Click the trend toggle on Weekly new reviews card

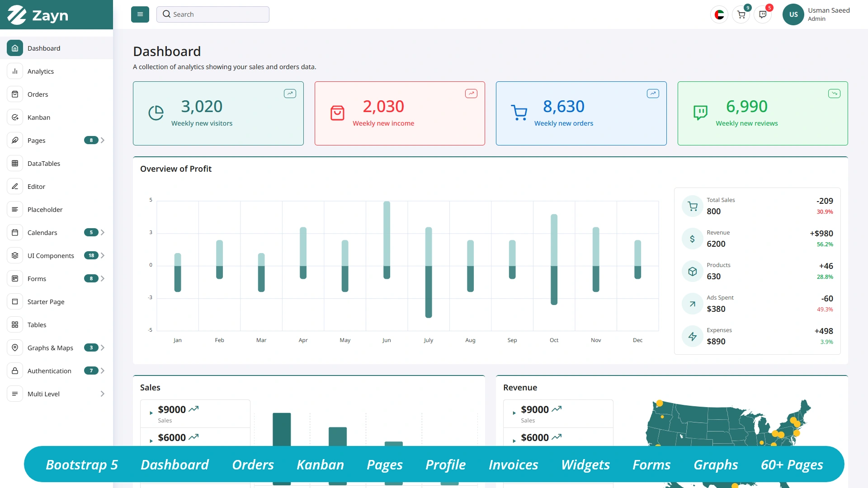coord(834,93)
